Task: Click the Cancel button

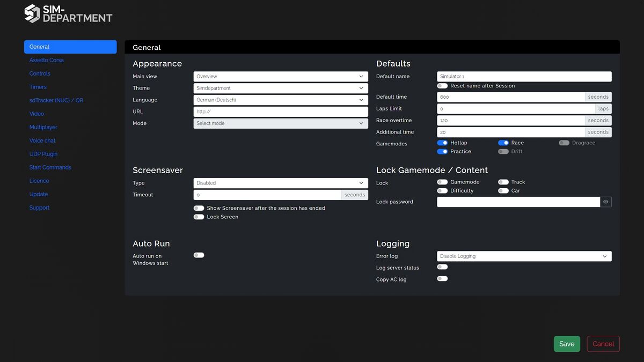Action: point(603,344)
